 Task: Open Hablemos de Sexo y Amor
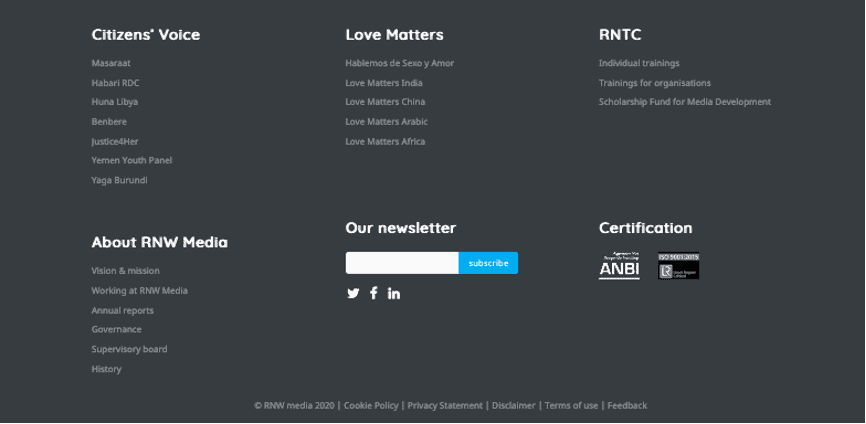pos(399,63)
